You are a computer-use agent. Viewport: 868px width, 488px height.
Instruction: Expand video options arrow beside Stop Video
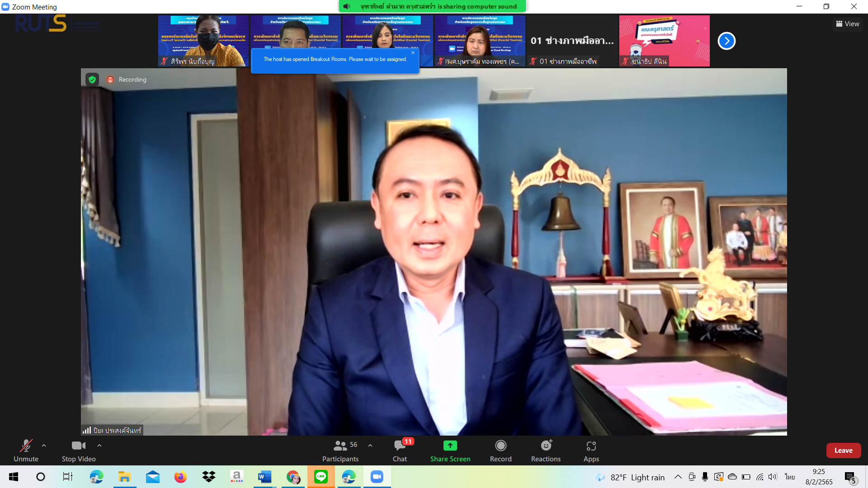click(x=99, y=446)
